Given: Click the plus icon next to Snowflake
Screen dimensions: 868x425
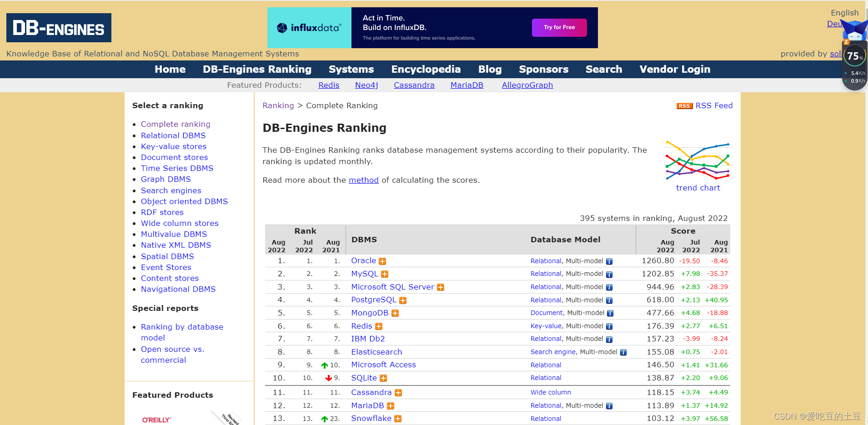Looking at the screenshot, I should point(398,419).
